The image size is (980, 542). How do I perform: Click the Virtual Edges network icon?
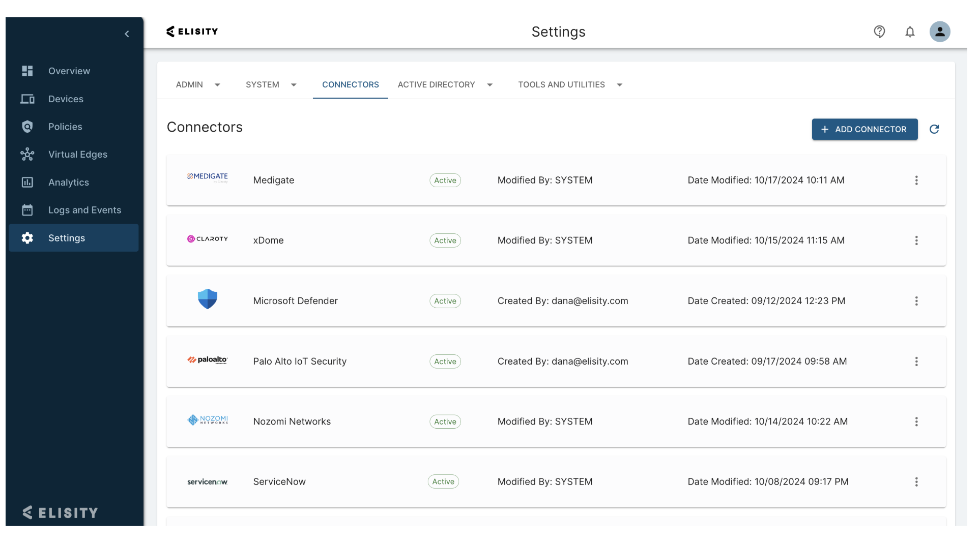coord(27,155)
